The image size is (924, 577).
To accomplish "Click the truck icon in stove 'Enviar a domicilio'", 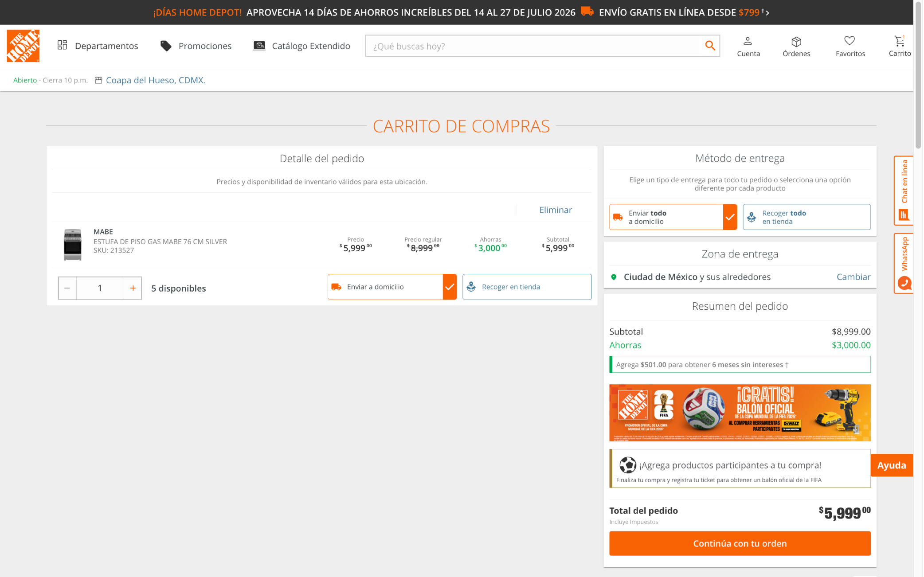I will [x=336, y=287].
